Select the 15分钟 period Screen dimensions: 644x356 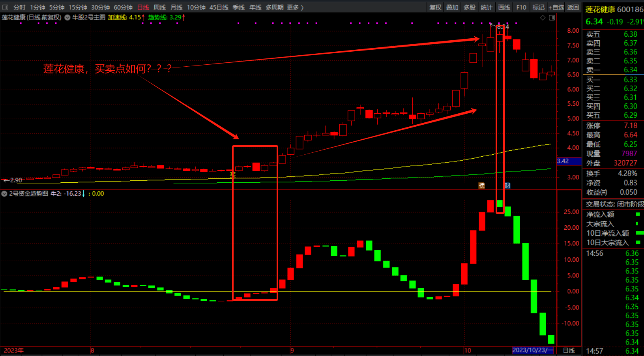pos(78,7)
